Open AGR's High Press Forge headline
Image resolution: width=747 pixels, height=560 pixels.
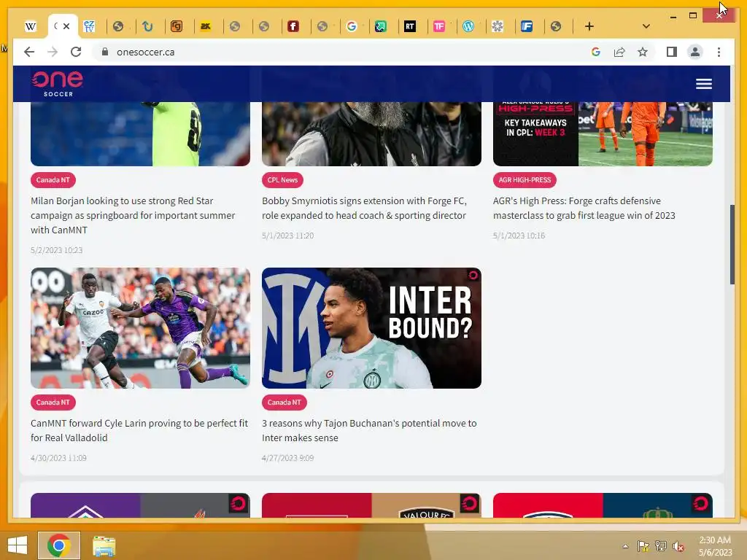584,208
